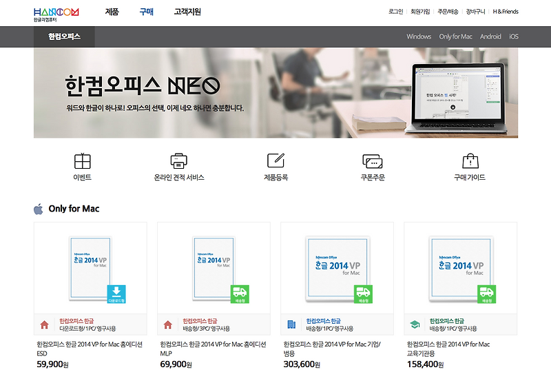551x392 pixels.
Task: Click the 303,600원 price
Action: (x=302, y=364)
